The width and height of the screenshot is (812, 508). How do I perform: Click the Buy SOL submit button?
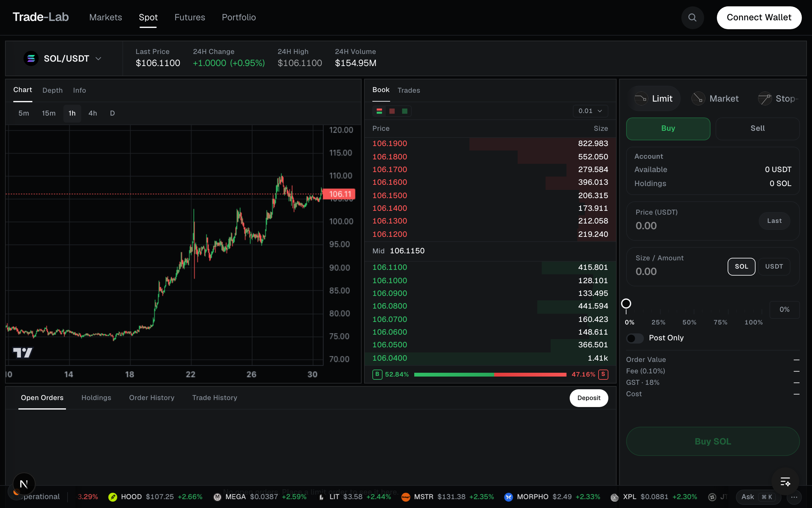click(x=713, y=441)
